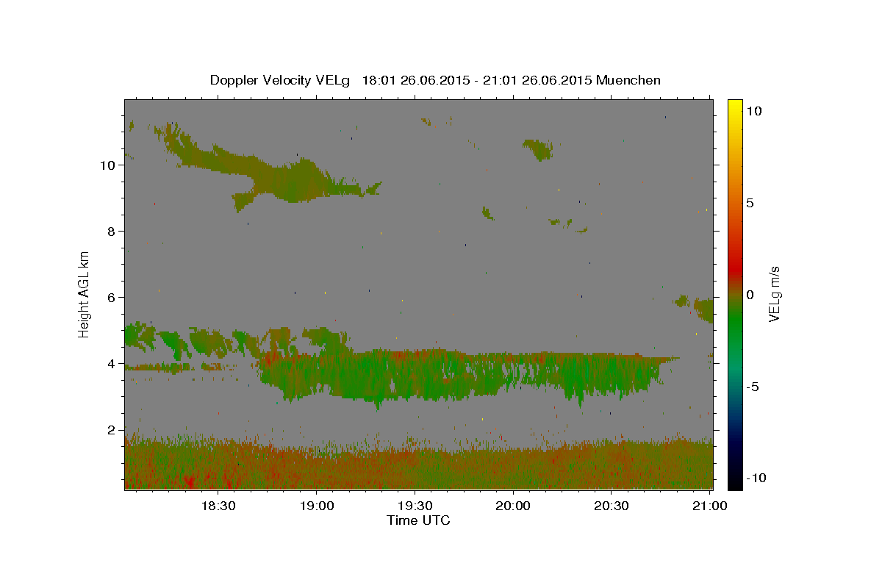The height and width of the screenshot is (588, 882).
Task: Click the 18:30 time tick label
Action: tap(218, 506)
